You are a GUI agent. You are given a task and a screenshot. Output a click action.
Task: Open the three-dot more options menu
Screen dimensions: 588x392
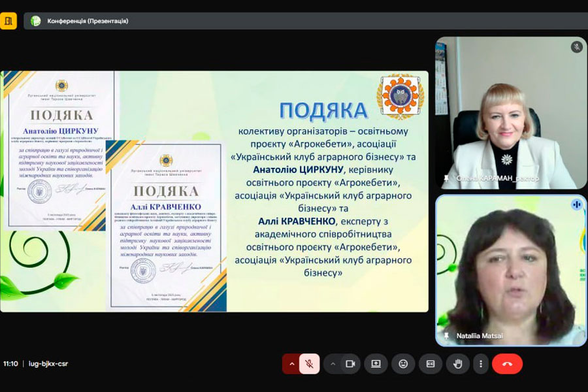tap(481, 364)
